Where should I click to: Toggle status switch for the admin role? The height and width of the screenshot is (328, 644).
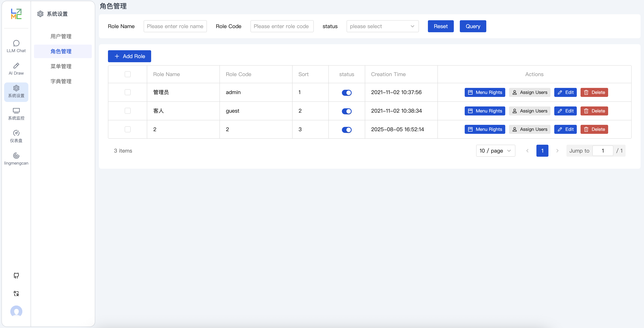click(x=346, y=93)
